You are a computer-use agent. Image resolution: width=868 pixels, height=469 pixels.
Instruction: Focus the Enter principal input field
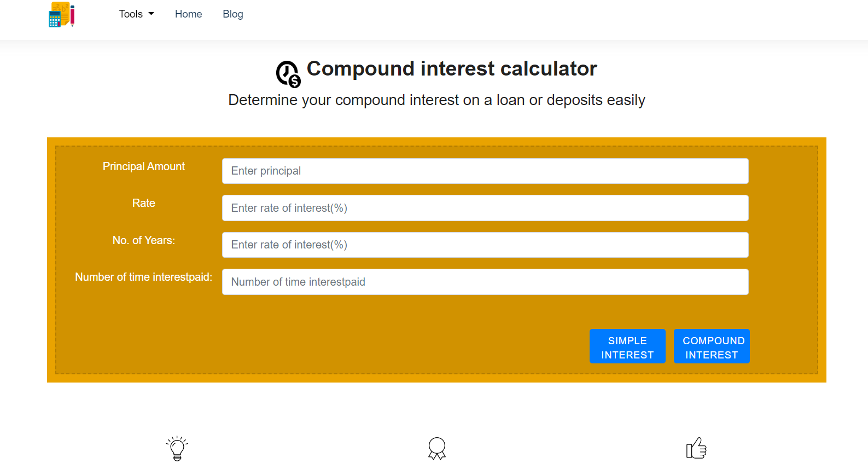point(485,171)
